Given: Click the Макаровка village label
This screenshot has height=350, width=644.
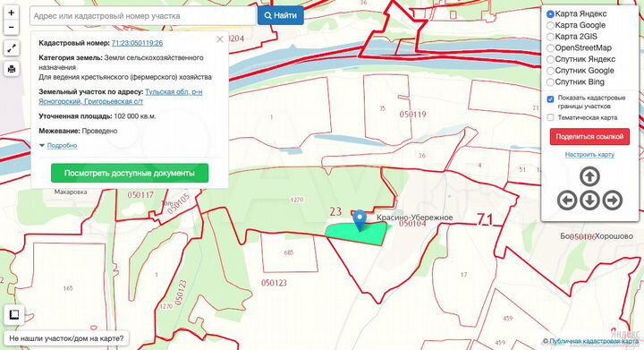Looking at the screenshot, I should coord(71,192).
